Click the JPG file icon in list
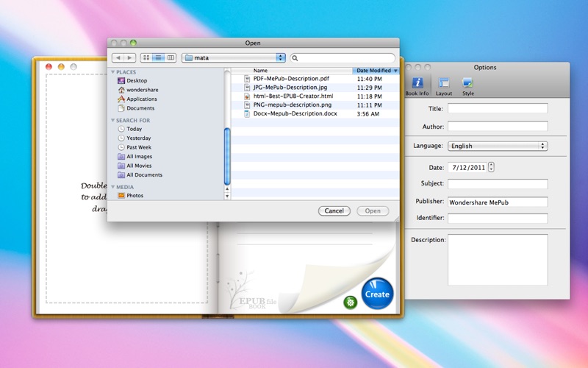The width and height of the screenshot is (588, 368). 247,88
